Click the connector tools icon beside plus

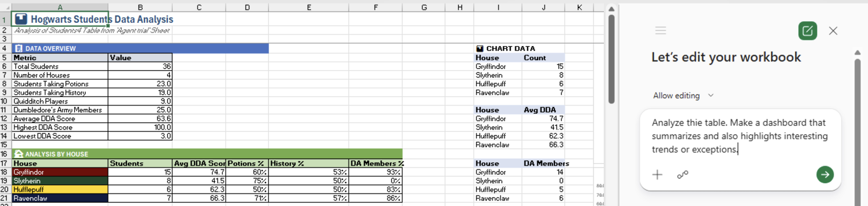(x=682, y=174)
